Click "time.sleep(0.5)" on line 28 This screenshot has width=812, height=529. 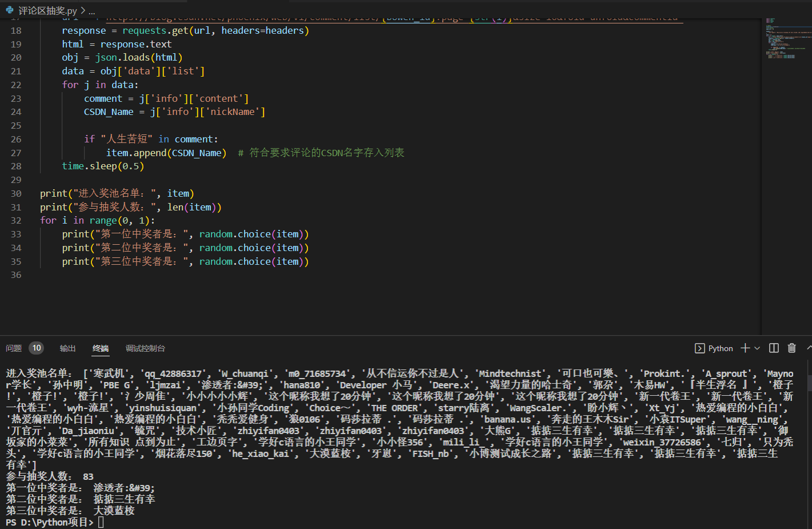pyautogui.click(x=103, y=166)
